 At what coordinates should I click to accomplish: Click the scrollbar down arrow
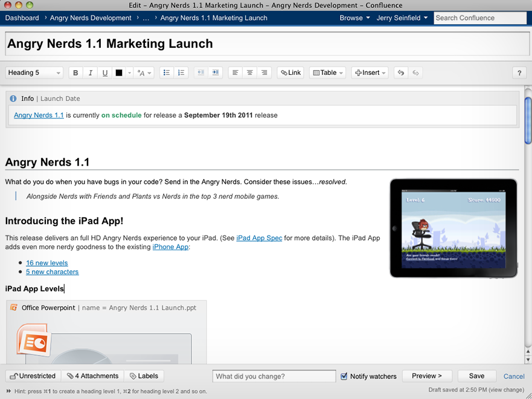point(528,360)
